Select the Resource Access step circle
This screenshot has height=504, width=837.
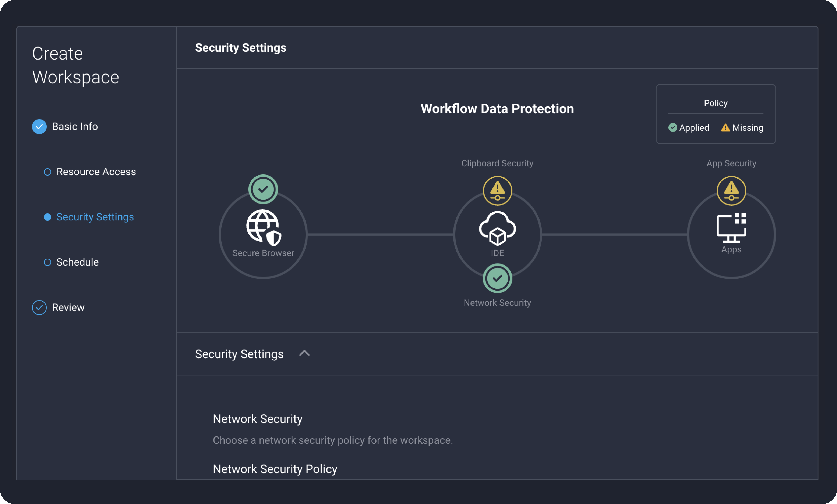47,172
